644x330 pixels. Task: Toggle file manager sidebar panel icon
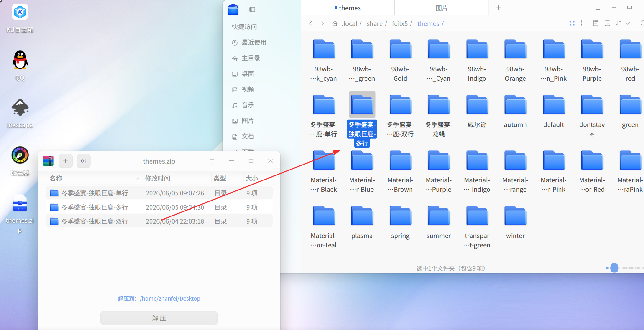[252, 9]
